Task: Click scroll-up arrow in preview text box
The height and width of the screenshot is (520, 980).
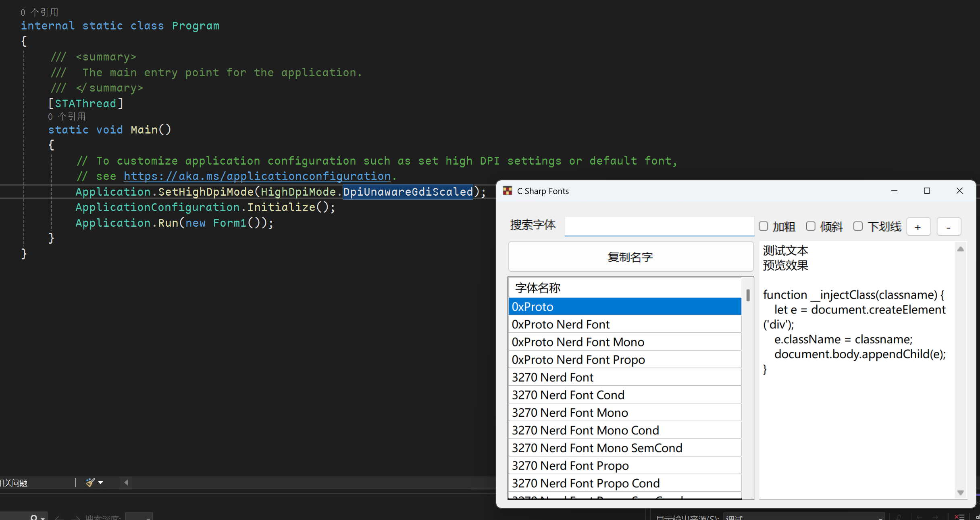Action: point(961,249)
